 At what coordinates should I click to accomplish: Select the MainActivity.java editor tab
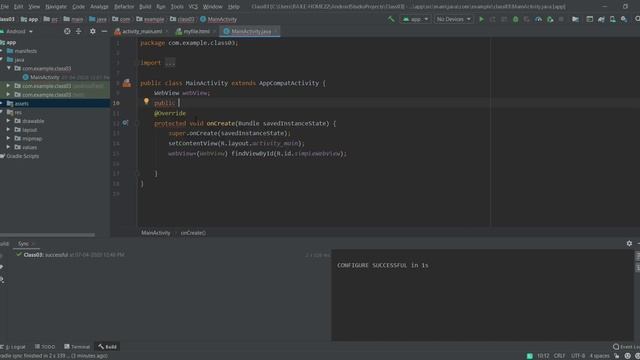251,31
